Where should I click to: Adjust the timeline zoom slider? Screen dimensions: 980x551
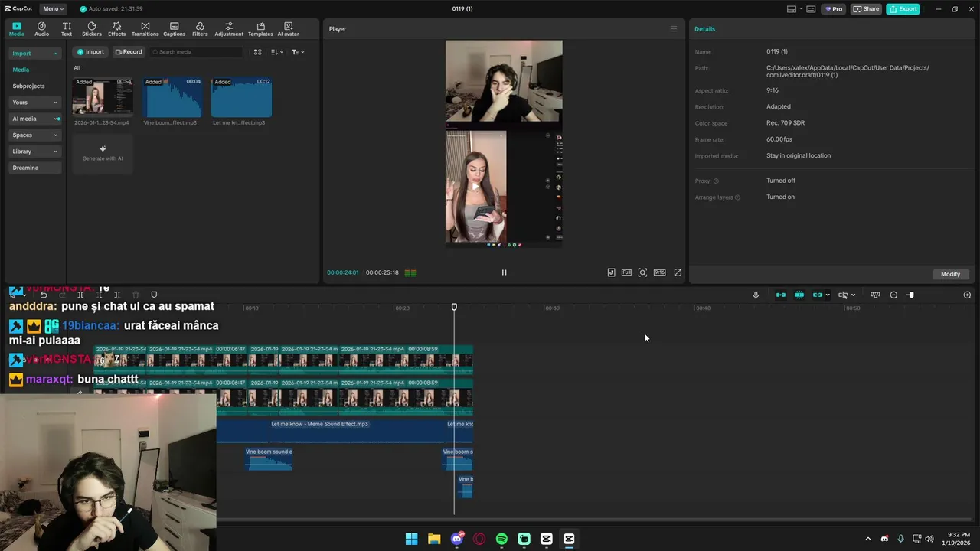pyautogui.click(x=910, y=295)
